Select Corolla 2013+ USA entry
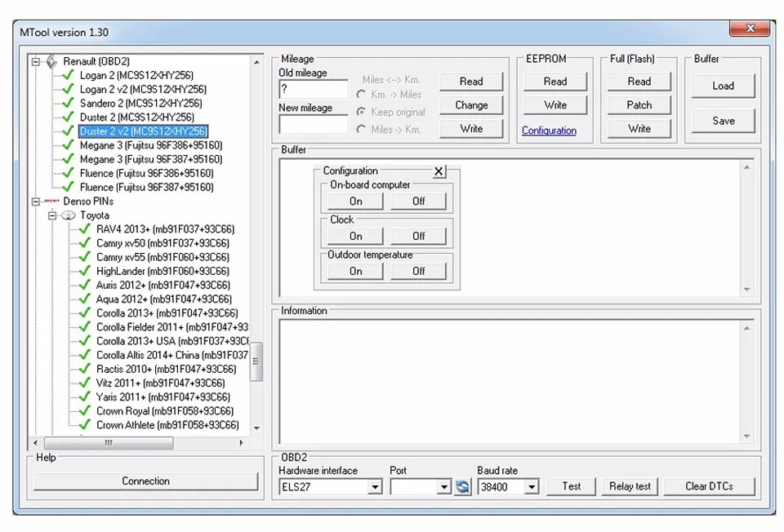784x532 pixels. pyautogui.click(x=172, y=341)
